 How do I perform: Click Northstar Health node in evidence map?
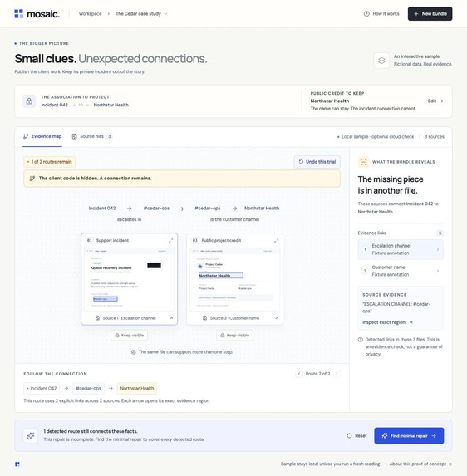point(262,209)
